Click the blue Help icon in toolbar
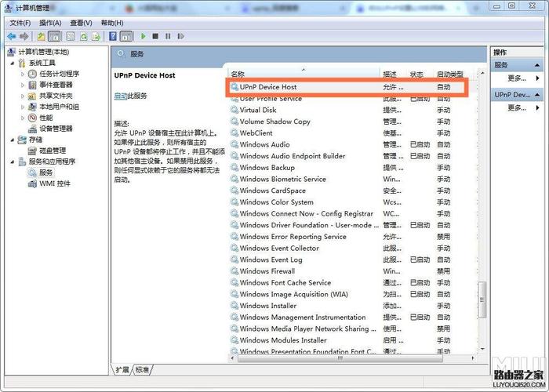The width and height of the screenshot is (549, 392). click(x=113, y=36)
